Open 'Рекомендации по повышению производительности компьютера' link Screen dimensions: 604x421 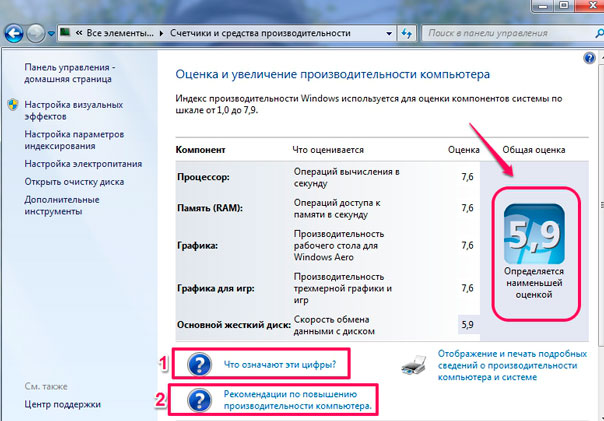[x=298, y=400]
